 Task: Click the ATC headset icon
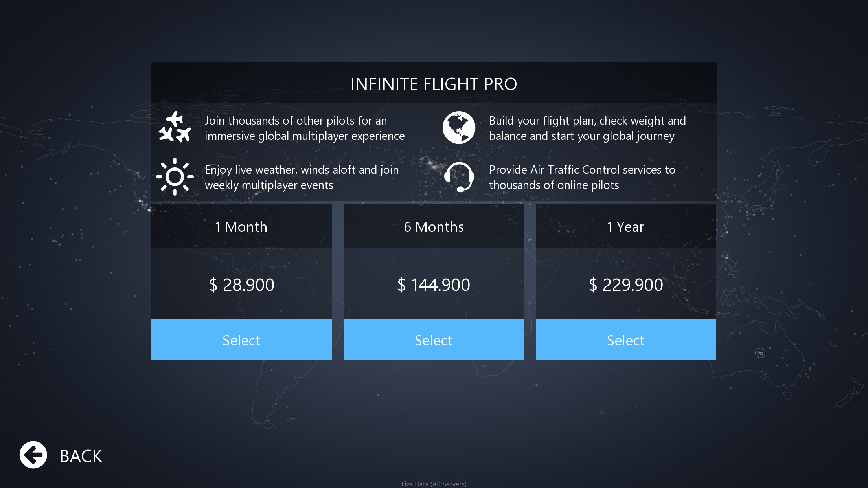459,177
